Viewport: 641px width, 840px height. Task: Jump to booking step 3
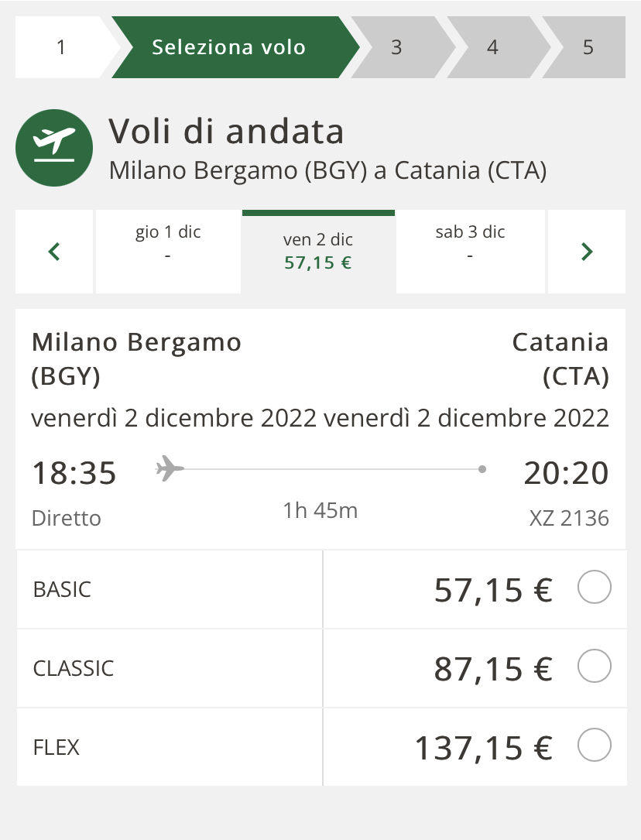pos(396,47)
